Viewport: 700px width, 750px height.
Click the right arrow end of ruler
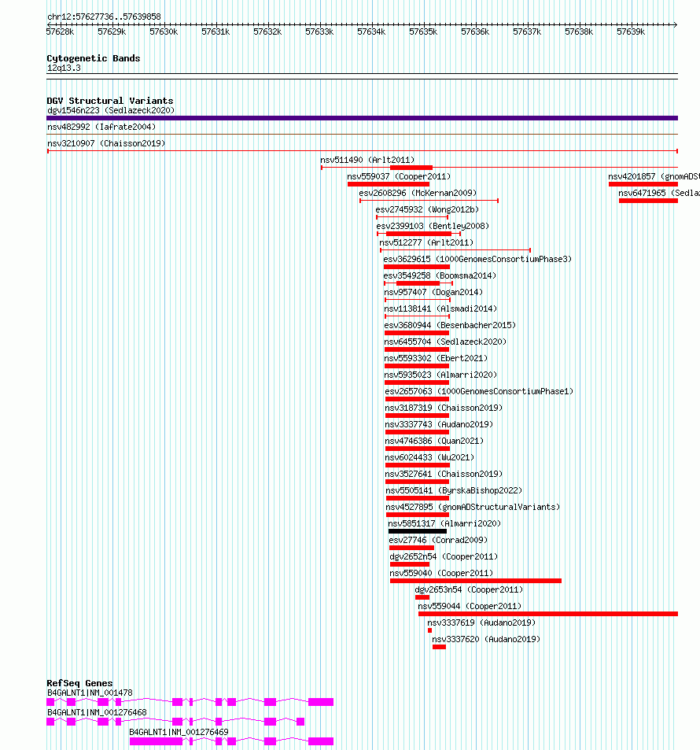coord(675,24)
